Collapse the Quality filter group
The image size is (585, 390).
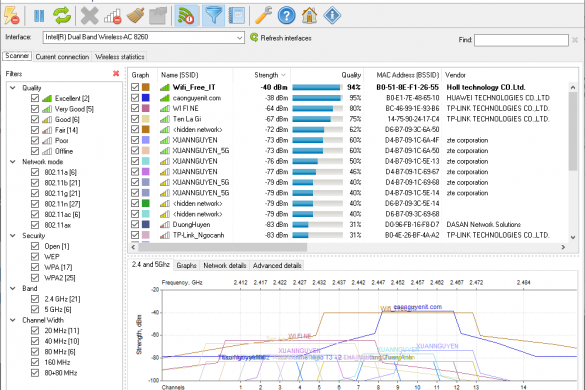13,88
